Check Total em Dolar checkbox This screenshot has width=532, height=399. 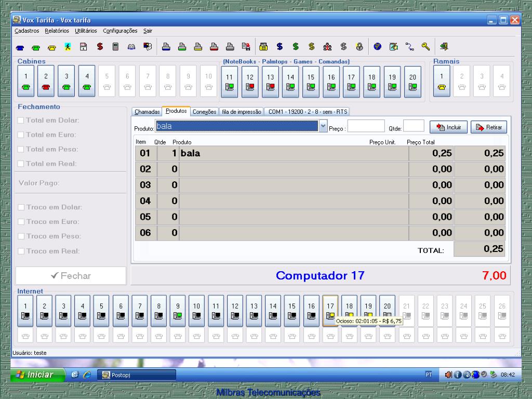pos(21,120)
